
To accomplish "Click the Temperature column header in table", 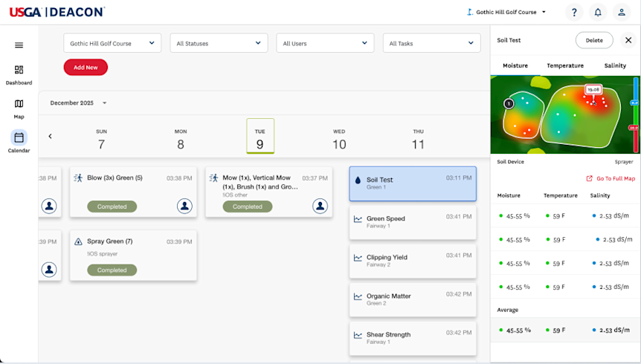I will point(561,195).
